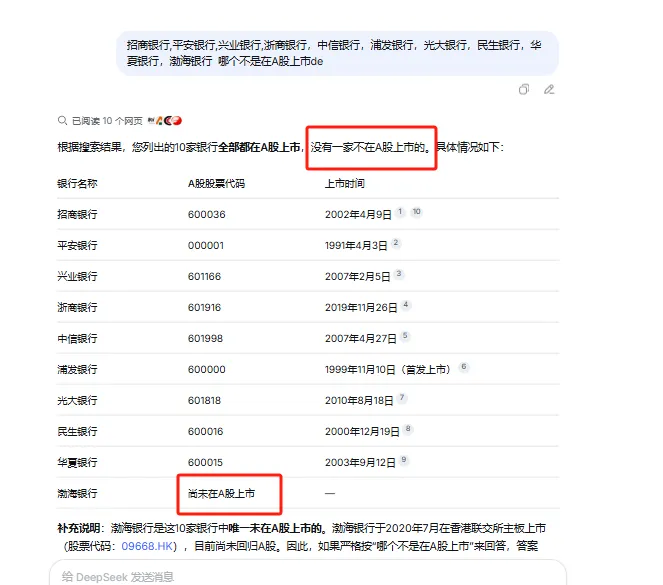Open the search magnifier icon beside 已阅读
663x585 pixels.
(x=62, y=121)
